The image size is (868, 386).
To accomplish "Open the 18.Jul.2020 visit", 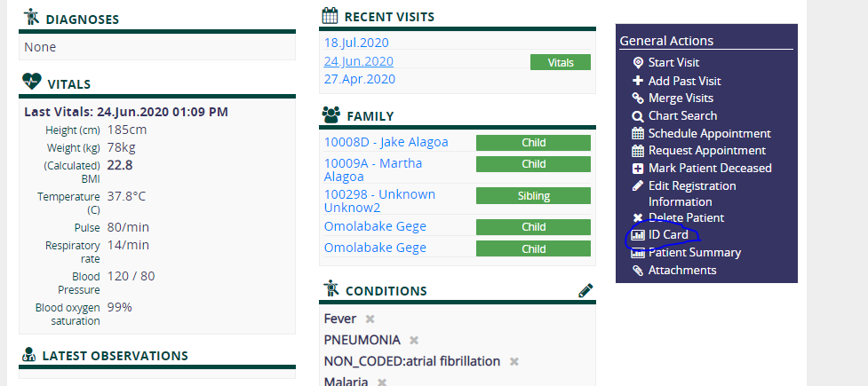I will [x=356, y=43].
